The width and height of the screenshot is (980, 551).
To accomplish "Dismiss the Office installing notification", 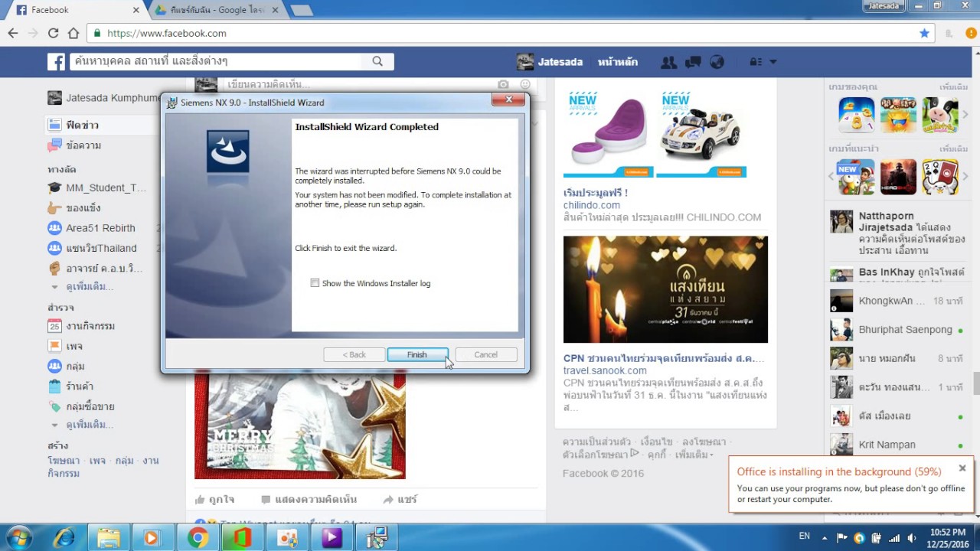I will (962, 468).
